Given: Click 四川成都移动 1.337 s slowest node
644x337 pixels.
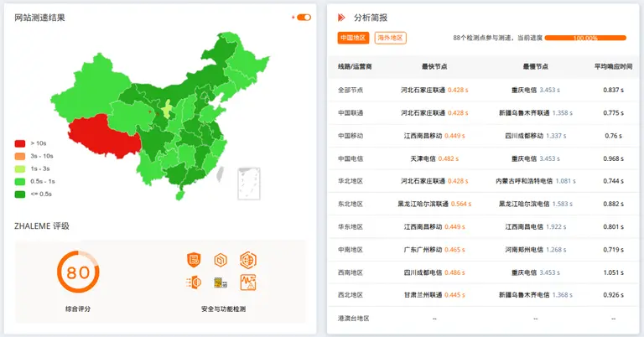Looking at the screenshot, I should (536, 136).
